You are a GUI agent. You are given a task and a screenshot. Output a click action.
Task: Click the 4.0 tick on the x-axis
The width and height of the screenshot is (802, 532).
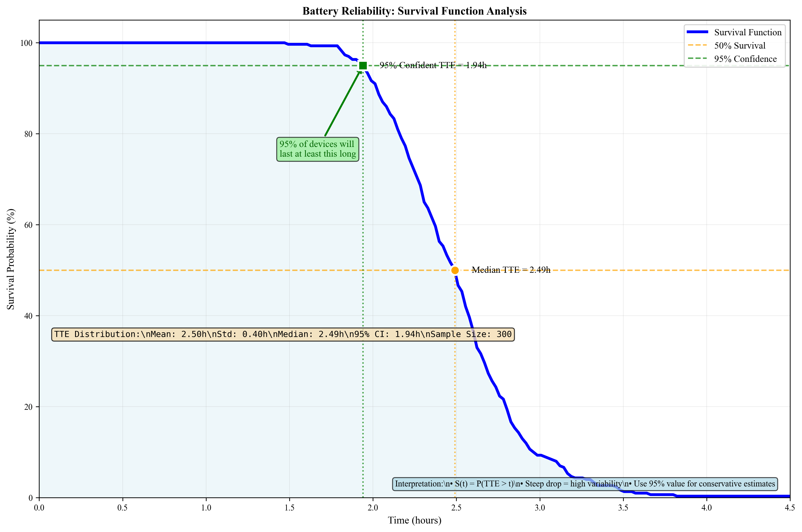tap(706, 508)
